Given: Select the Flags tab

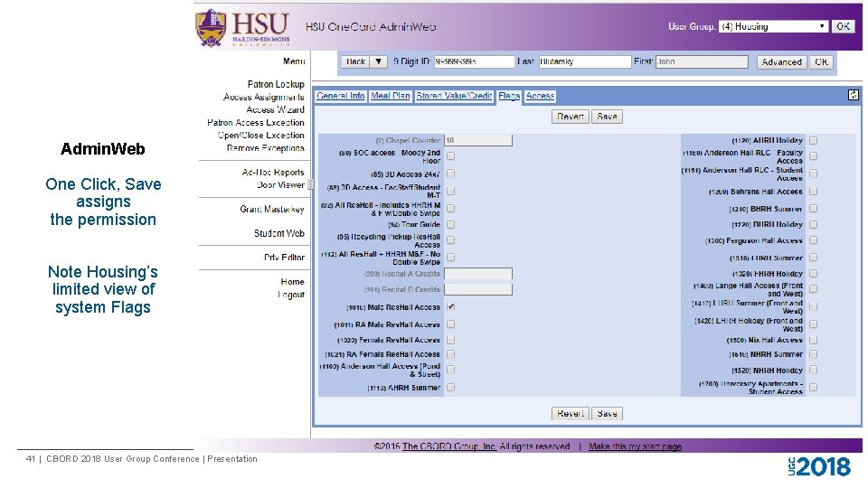Looking at the screenshot, I should pos(509,96).
